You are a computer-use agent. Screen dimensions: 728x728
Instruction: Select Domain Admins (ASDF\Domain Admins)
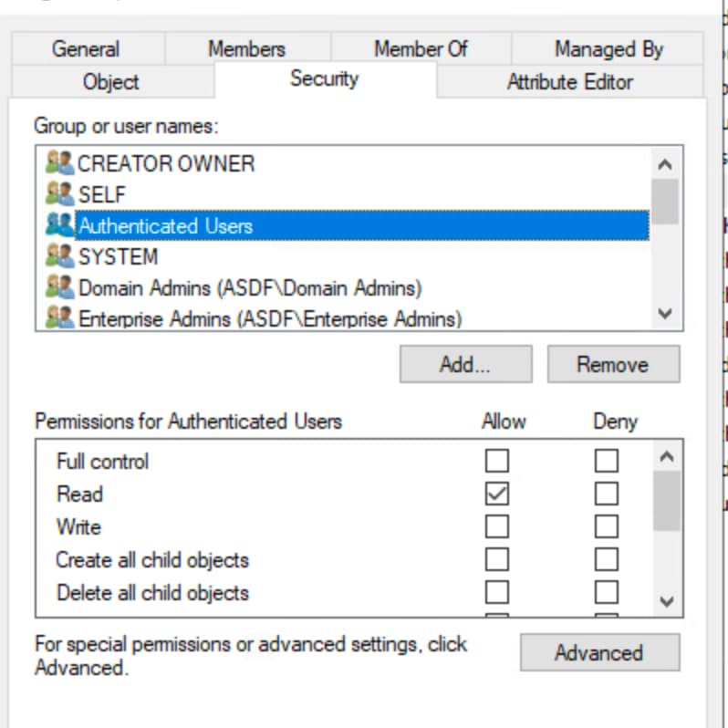point(250,288)
